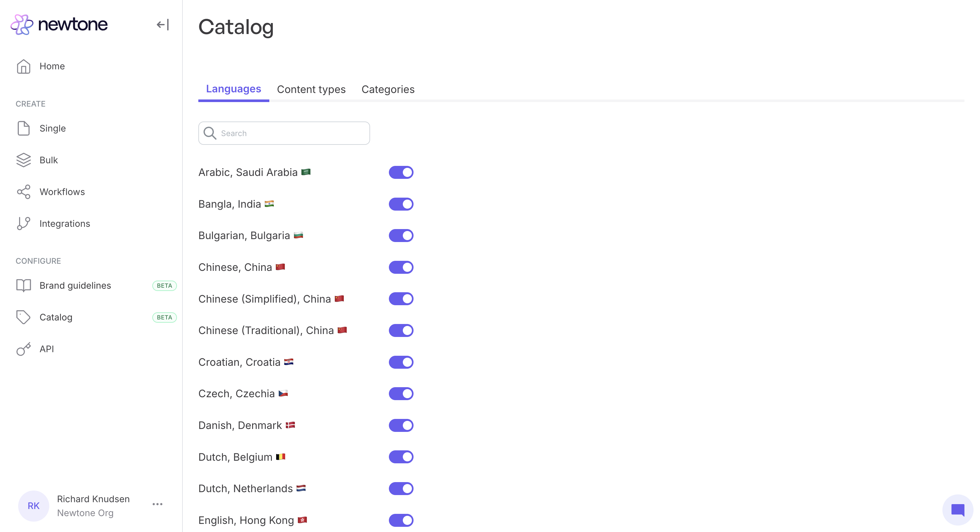The height and width of the screenshot is (532, 980).
Task: Open Integrations branch icon
Action: pyautogui.click(x=24, y=224)
